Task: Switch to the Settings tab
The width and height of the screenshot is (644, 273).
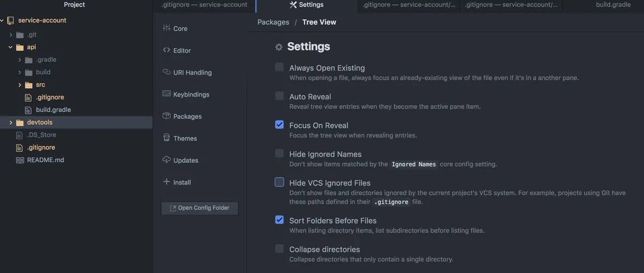Action: (306, 5)
